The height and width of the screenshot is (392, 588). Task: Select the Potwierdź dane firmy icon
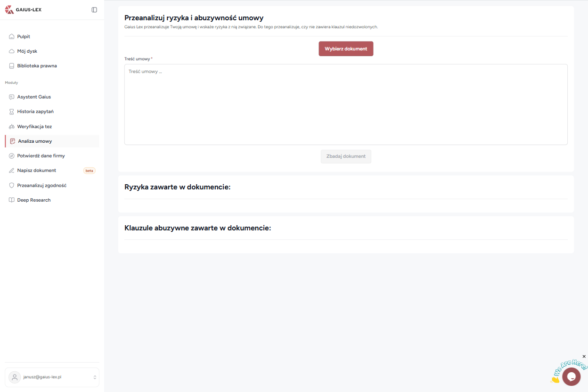click(10, 155)
